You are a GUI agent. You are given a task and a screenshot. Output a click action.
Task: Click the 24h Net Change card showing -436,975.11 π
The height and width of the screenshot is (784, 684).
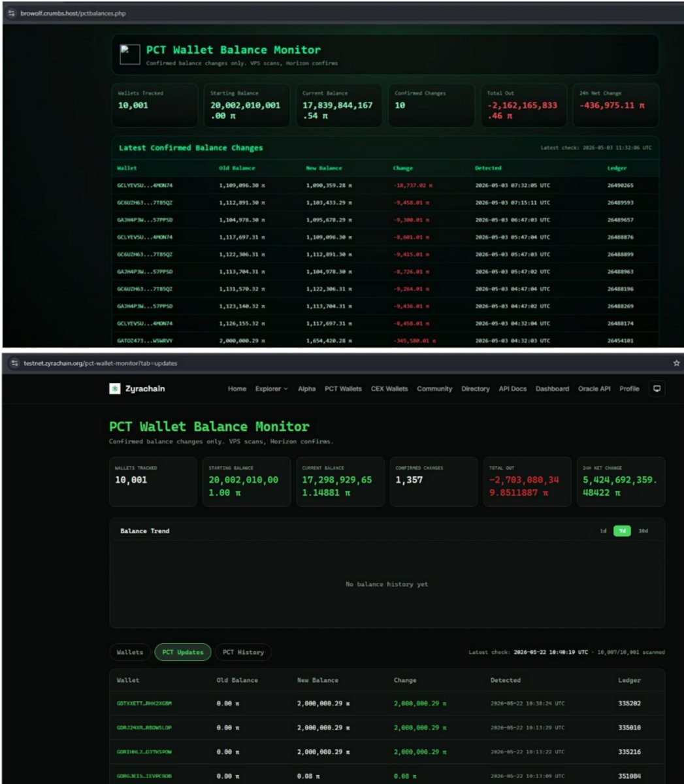tap(616, 105)
